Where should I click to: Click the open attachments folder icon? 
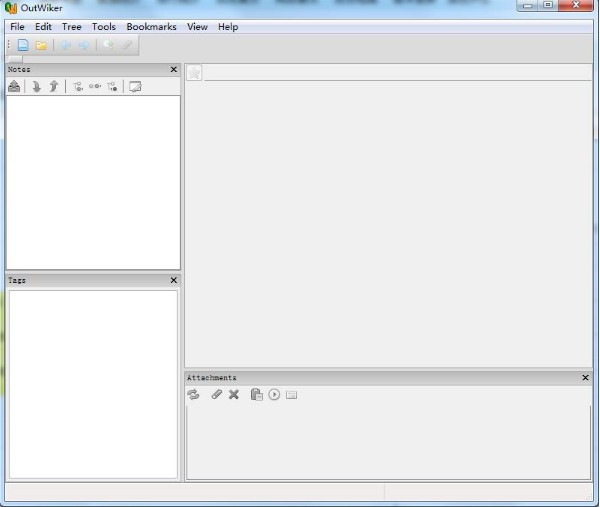point(292,395)
